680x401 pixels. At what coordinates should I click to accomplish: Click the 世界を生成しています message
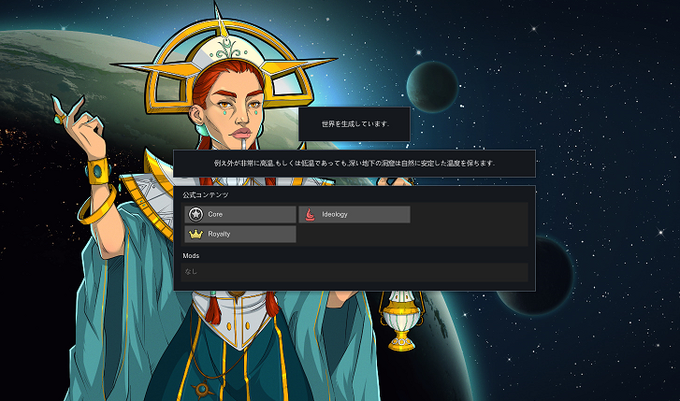(355, 124)
